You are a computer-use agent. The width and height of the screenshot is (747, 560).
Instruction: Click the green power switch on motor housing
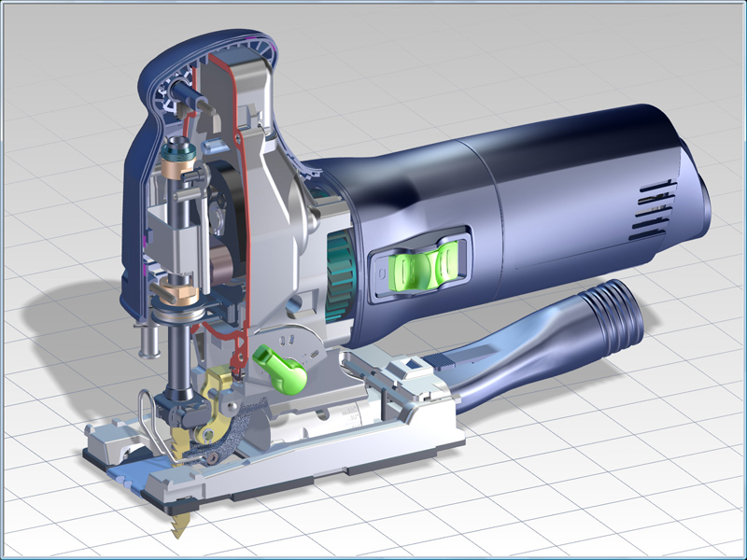[x=416, y=268]
